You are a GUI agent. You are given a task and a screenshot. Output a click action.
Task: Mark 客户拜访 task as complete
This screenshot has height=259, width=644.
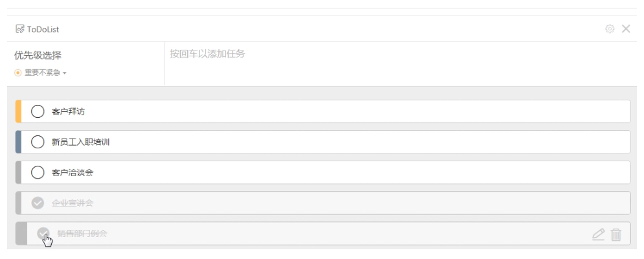(x=38, y=111)
